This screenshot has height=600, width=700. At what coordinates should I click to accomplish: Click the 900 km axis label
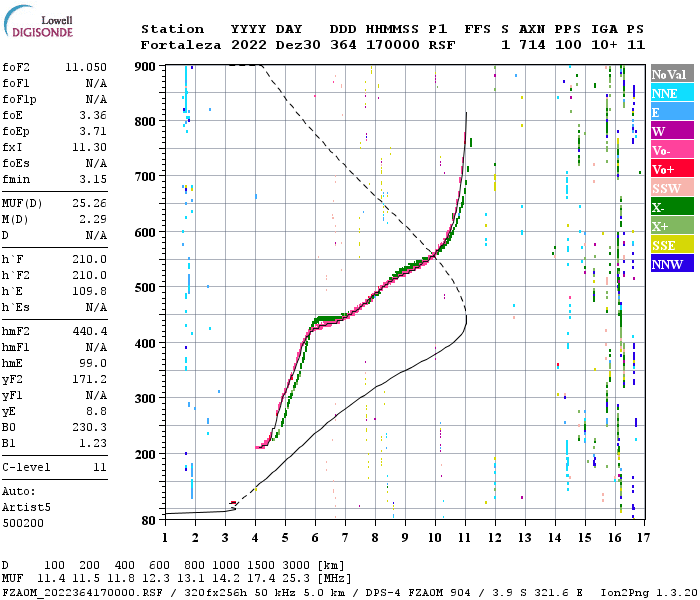(145, 67)
